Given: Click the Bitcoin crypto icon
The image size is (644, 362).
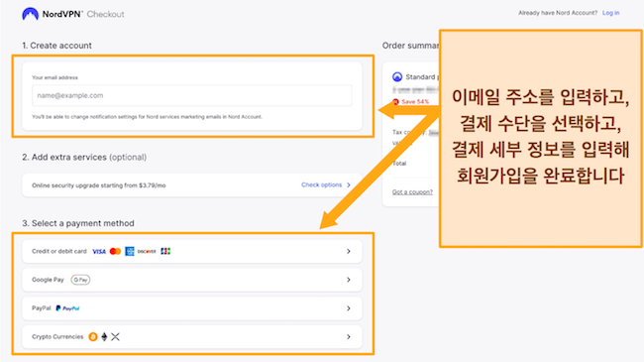Looking at the screenshot, I should [x=93, y=337].
